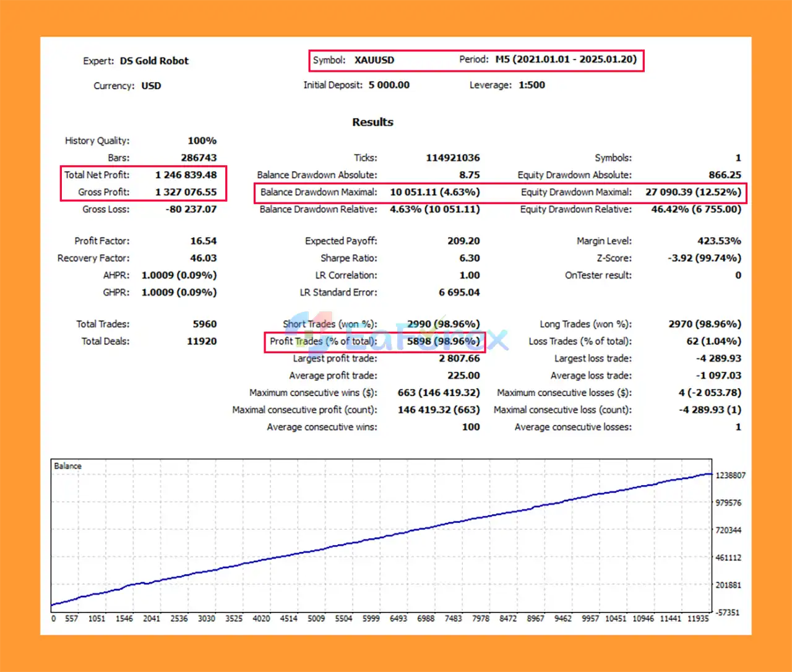Image resolution: width=792 pixels, height=672 pixels.
Task: Click the History Quality 100% value
Action: click(202, 141)
